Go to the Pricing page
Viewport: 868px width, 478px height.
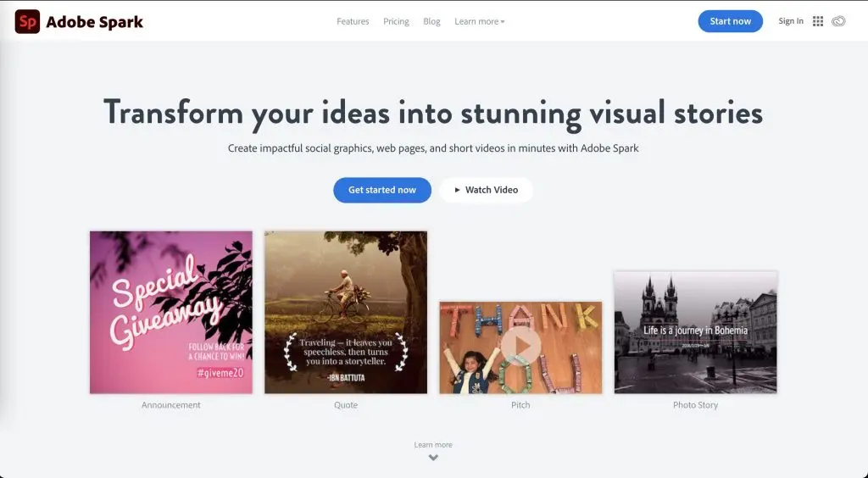point(396,21)
